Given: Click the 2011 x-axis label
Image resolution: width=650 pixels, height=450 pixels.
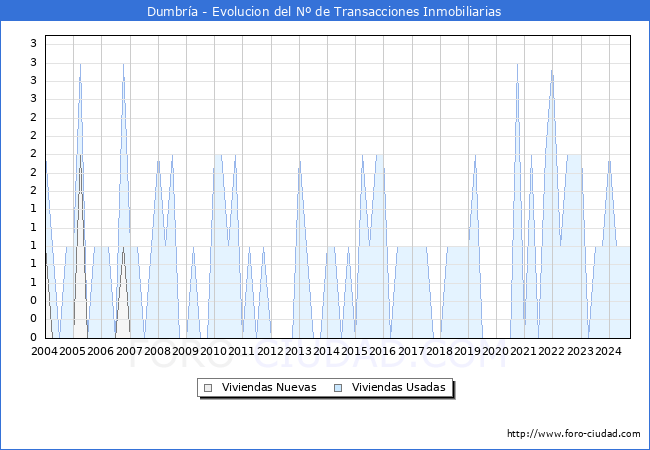Looking at the screenshot, I should 241,351.
